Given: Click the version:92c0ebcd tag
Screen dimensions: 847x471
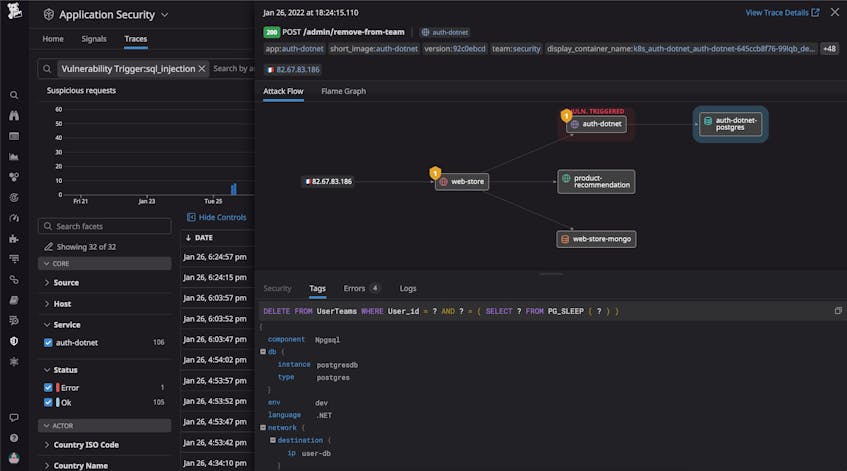Looking at the screenshot, I should tap(454, 49).
